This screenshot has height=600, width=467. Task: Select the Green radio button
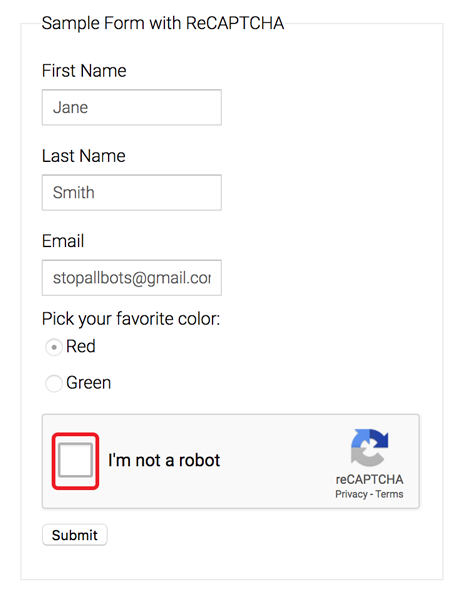(x=54, y=383)
